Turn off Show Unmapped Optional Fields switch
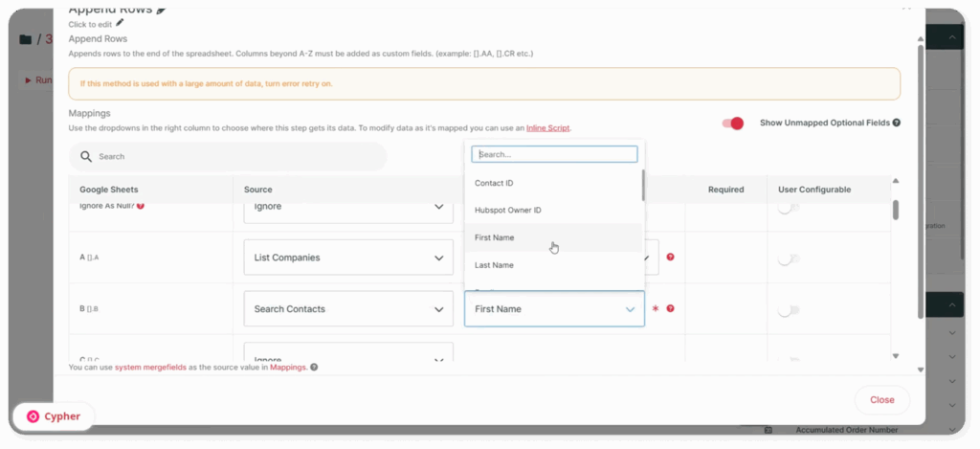This screenshot has height=449, width=980. pos(732,123)
